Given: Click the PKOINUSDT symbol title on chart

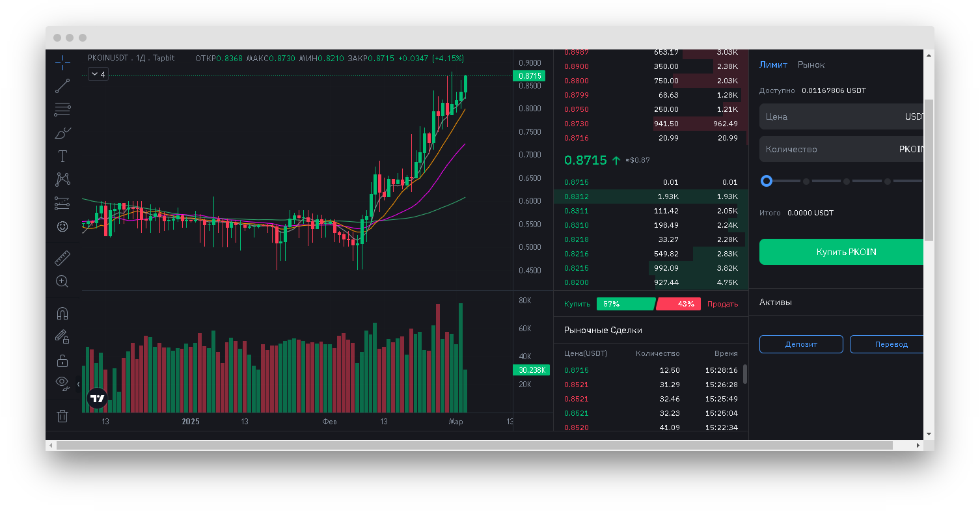Looking at the screenshot, I should (107, 58).
